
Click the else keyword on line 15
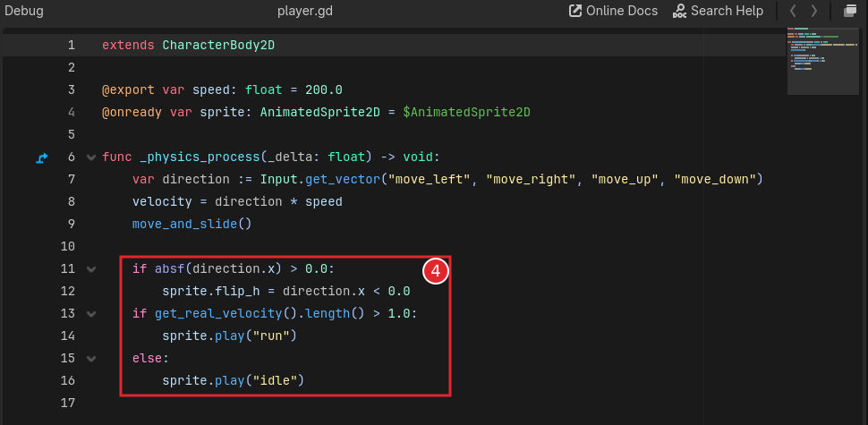pos(147,358)
